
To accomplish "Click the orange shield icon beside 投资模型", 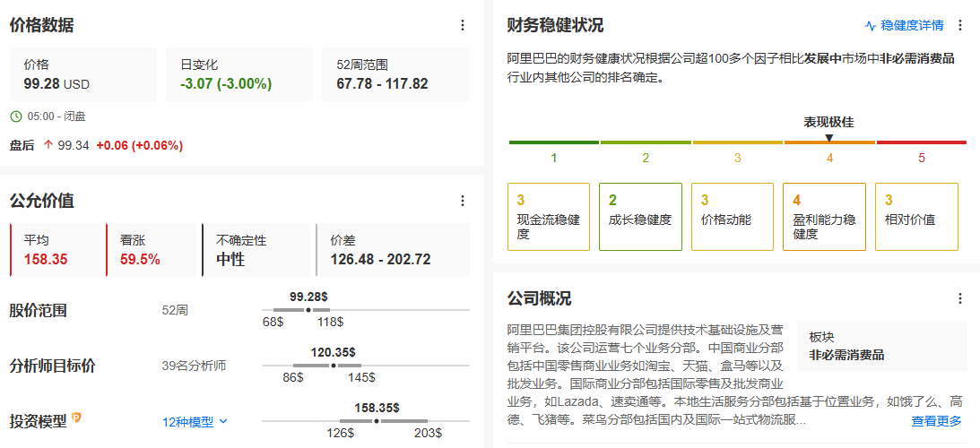I will pyautogui.click(x=77, y=418).
